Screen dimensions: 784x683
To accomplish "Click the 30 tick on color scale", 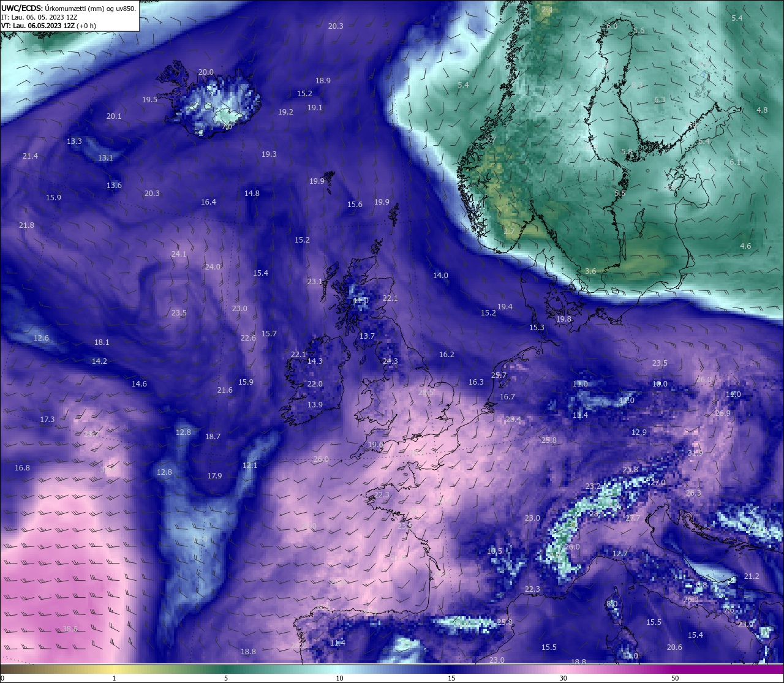I will tap(563, 678).
